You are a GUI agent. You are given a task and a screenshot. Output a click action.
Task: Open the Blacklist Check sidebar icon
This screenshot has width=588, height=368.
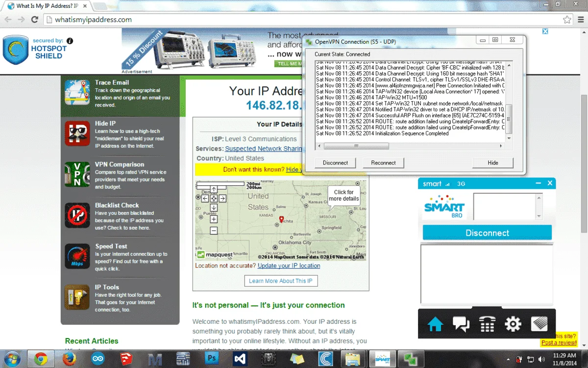[77, 215]
